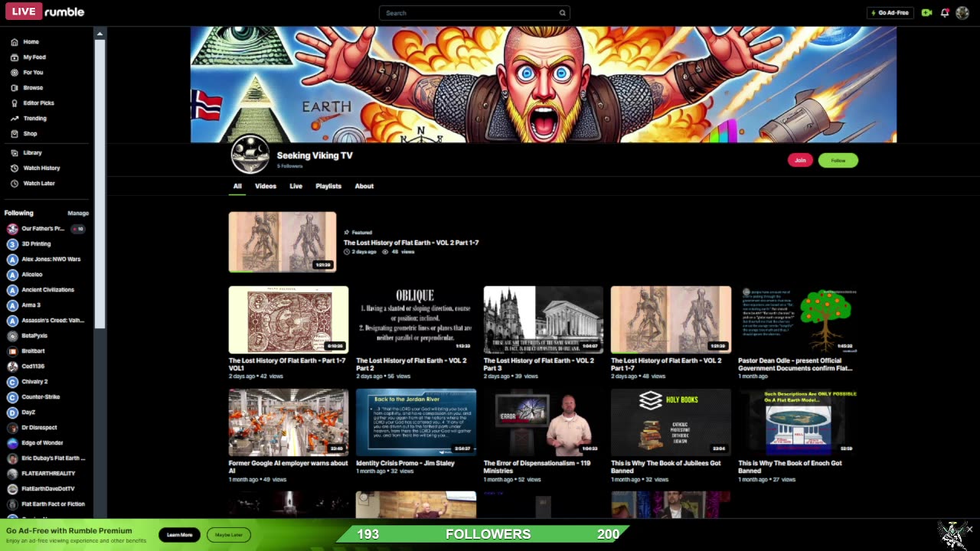Click the Seeking Viking TV channel avatar

click(x=250, y=155)
